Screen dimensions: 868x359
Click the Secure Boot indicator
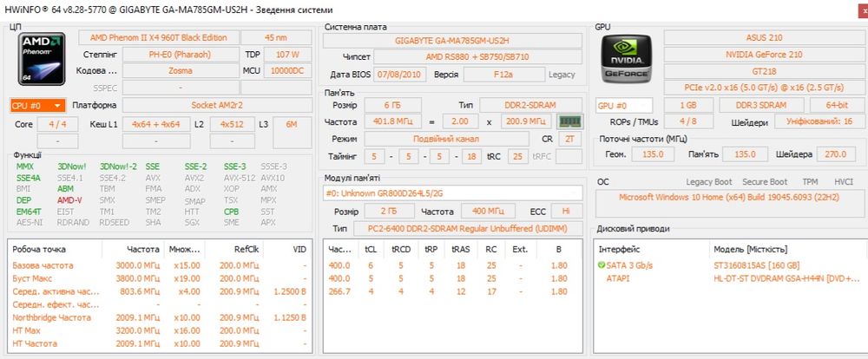765,182
